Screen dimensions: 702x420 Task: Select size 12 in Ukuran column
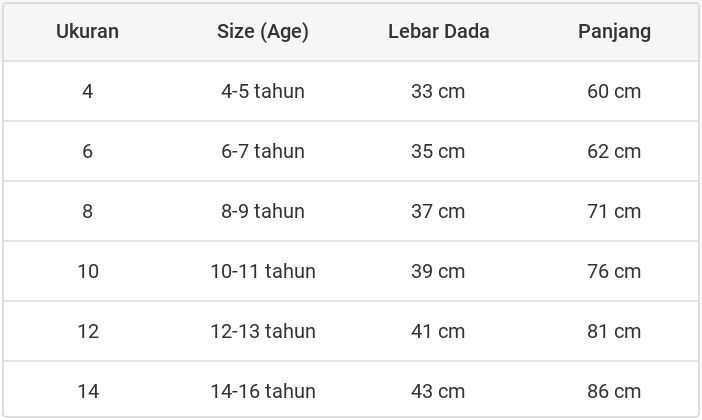(x=88, y=331)
